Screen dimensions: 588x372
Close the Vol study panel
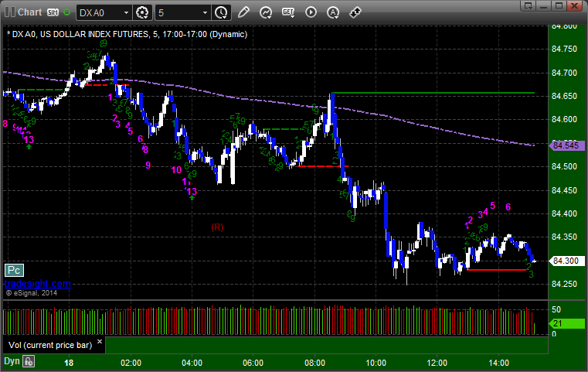point(100,342)
